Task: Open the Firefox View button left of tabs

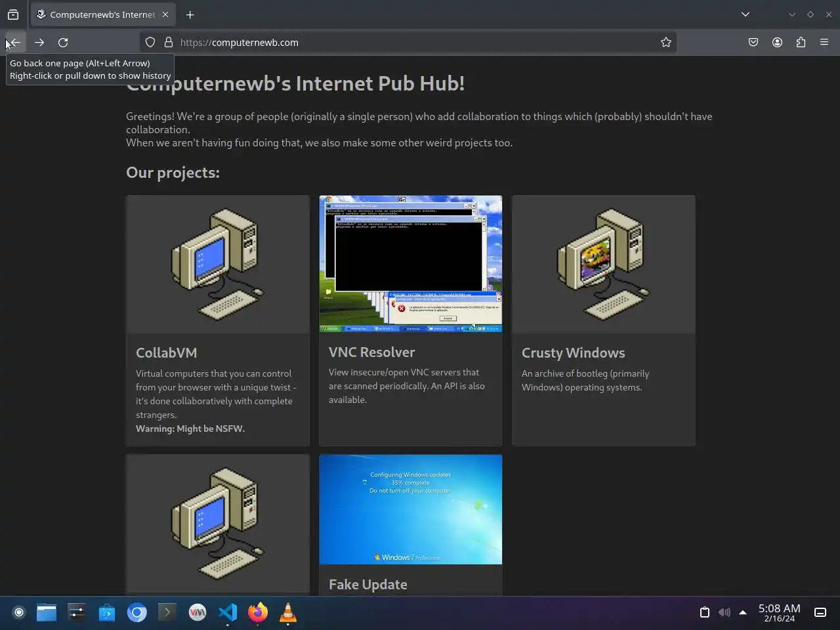Action: [13, 14]
